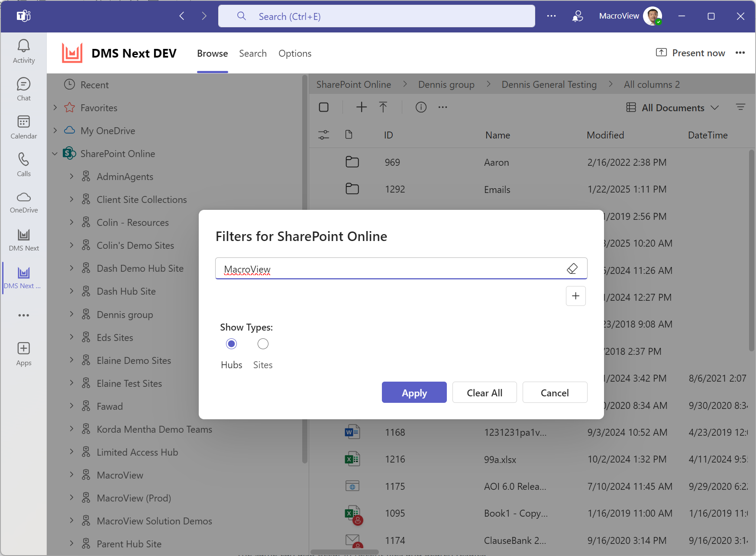Open the Emails folder row
The width and height of the screenshot is (756, 556).
point(497,190)
